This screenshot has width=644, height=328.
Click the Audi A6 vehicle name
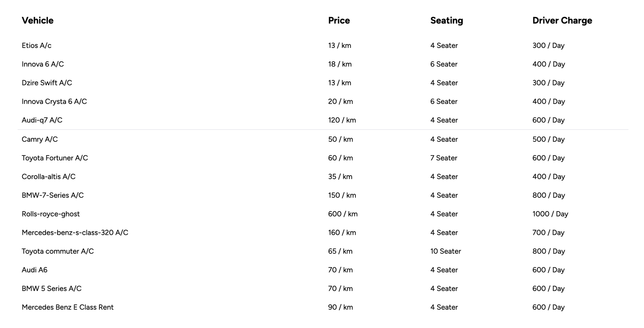[x=35, y=270]
